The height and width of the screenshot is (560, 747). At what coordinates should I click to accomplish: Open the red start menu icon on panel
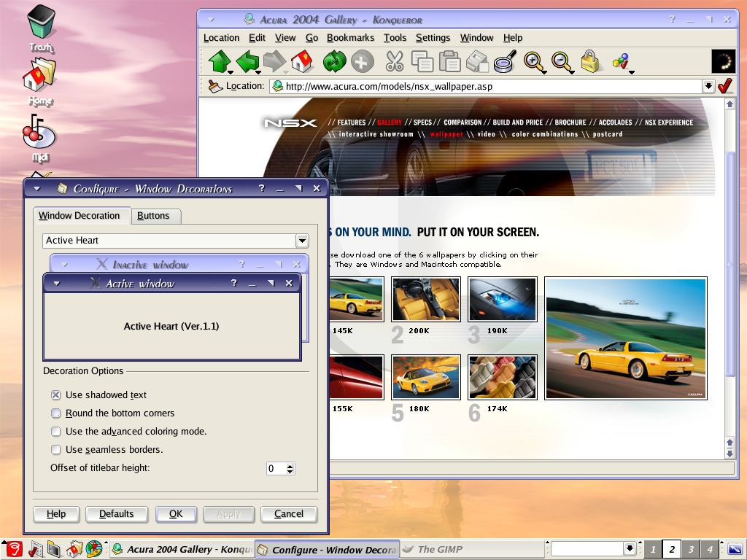tap(13, 550)
